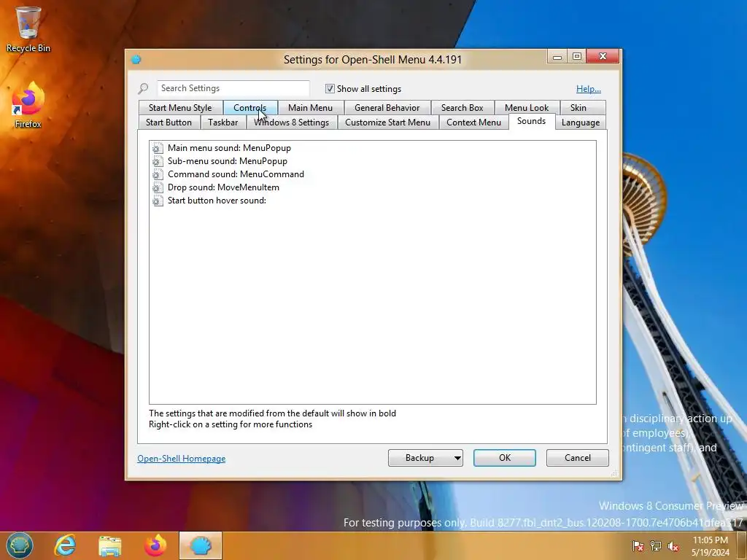Viewport: 747px width, 560px height.
Task: Click the gear icon beside Command sound
Action: tap(158, 174)
